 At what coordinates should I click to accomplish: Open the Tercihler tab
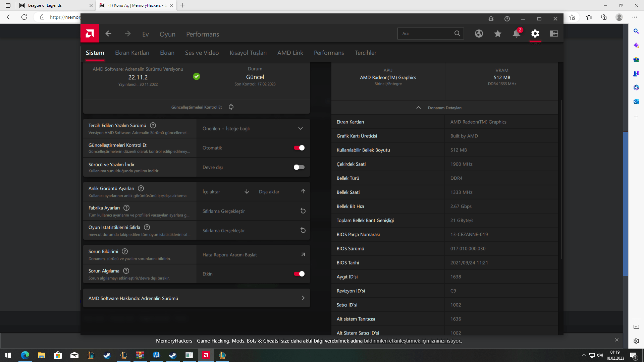click(366, 53)
